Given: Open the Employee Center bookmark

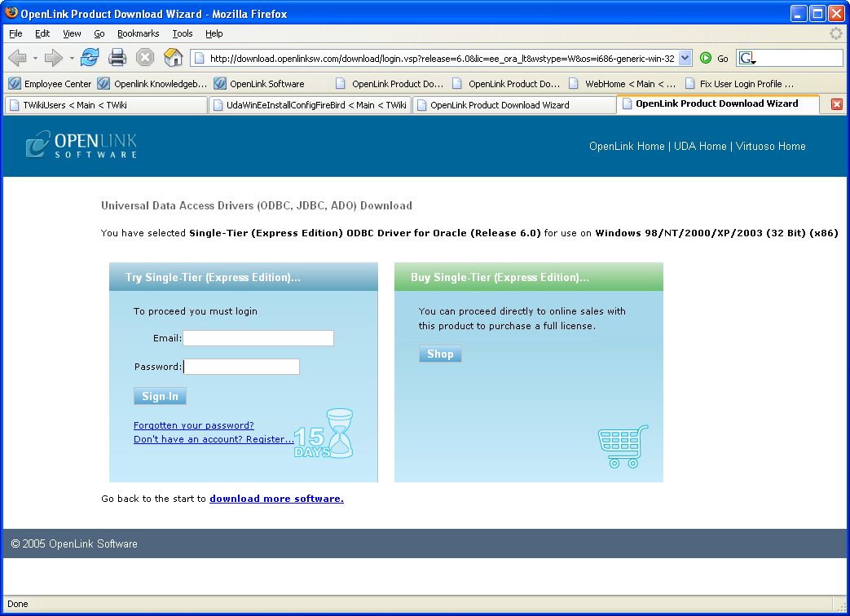Looking at the screenshot, I should 50,83.
